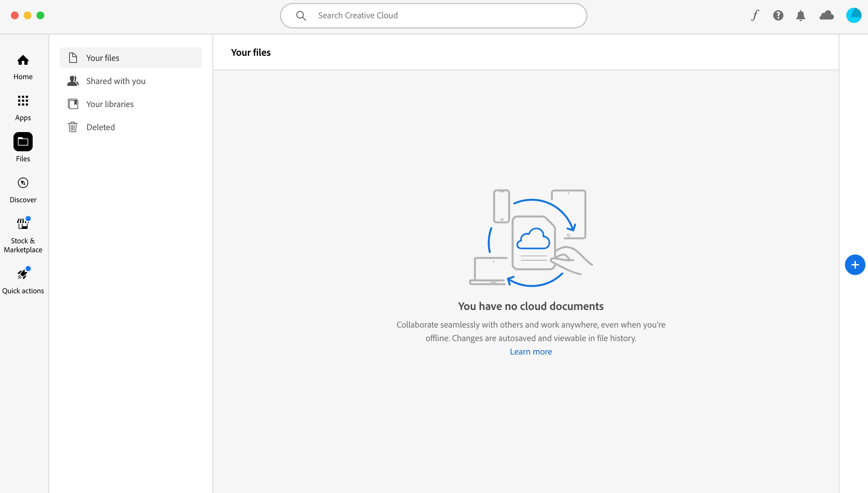Viewport: 868px width, 493px height.
Task: Go to the Apps grid section
Action: 23,108
